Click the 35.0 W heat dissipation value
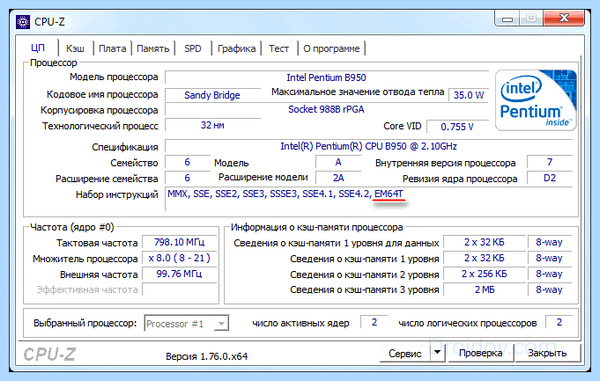600x381 pixels. [x=468, y=95]
